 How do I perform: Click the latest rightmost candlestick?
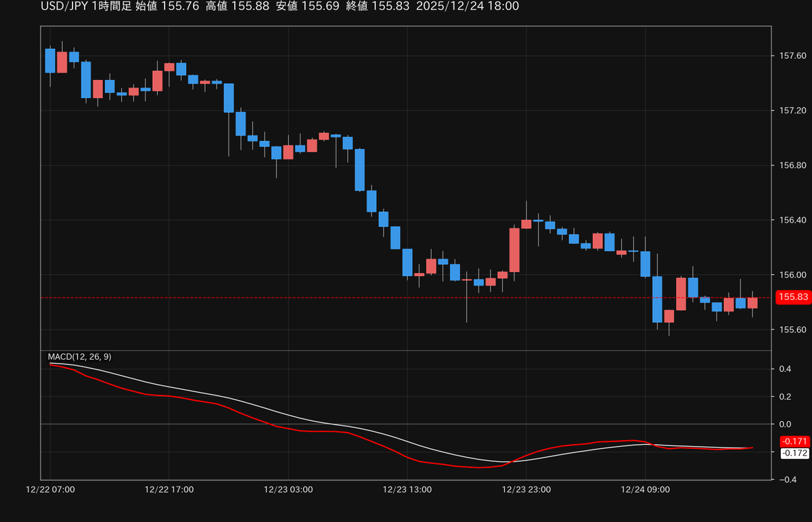[752, 303]
